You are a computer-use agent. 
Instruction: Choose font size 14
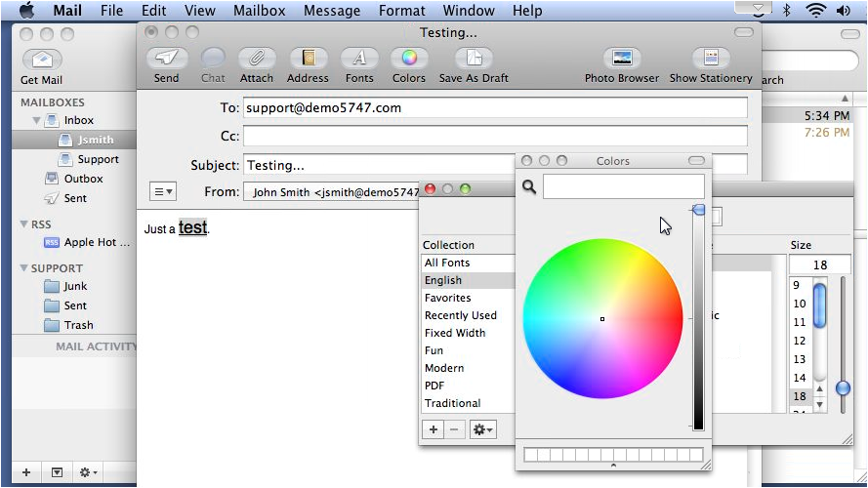point(801,378)
